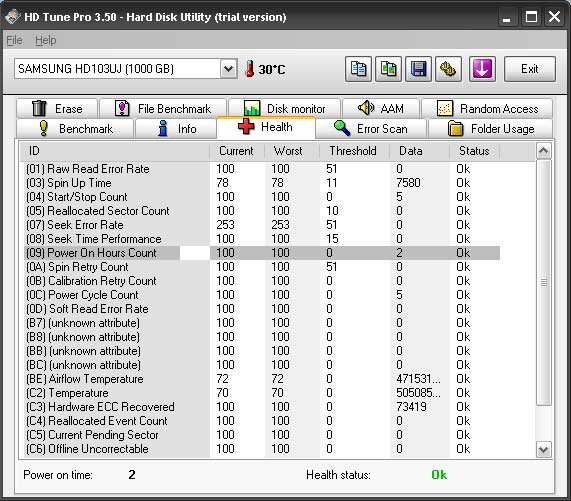Viewport: 571px width, 501px height.
Task: Click the purple download arrow icon
Action: coord(482,69)
